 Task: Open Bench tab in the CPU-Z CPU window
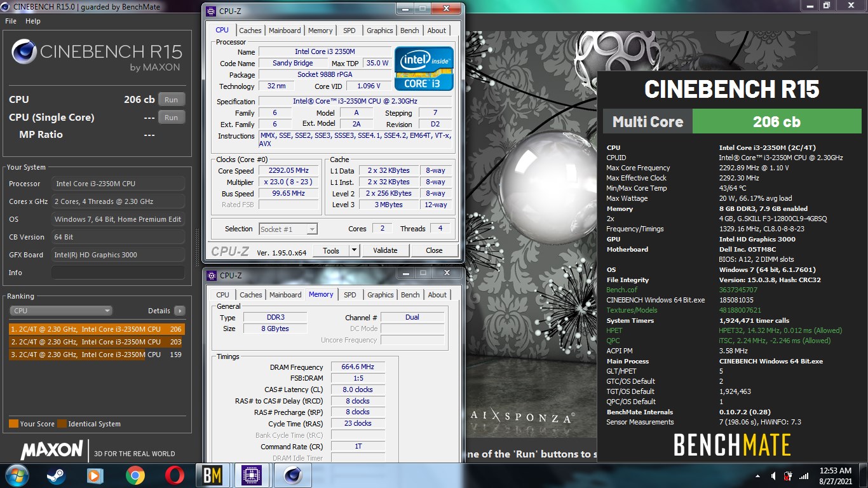click(x=410, y=30)
